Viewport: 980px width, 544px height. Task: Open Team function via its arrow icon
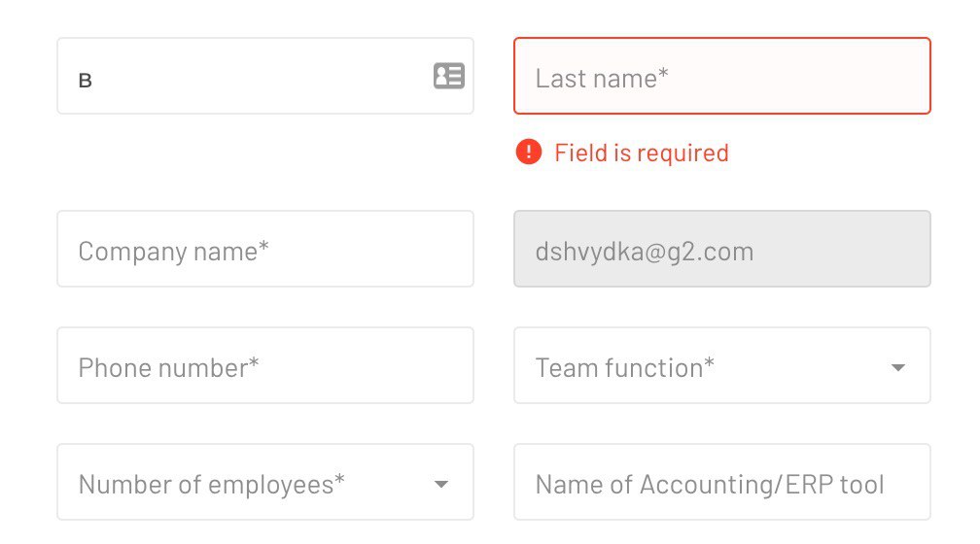click(x=898, y=368)
